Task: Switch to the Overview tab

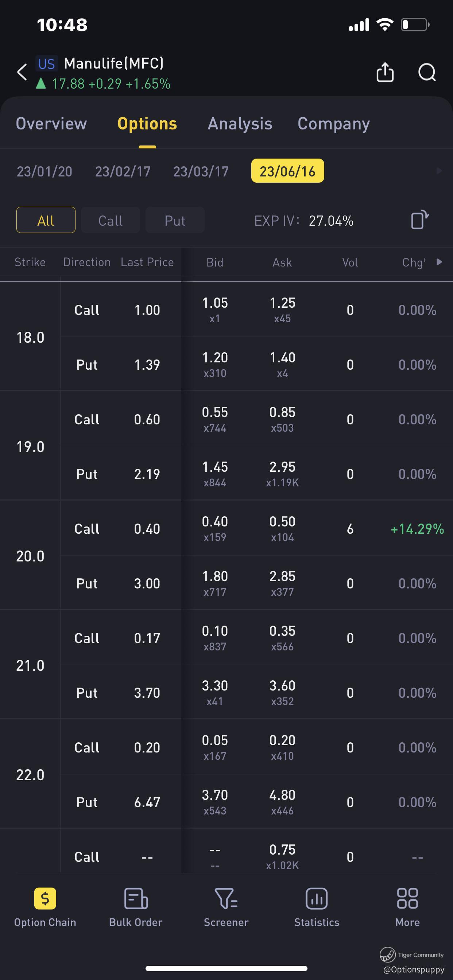Action: (x=51, y=124)
